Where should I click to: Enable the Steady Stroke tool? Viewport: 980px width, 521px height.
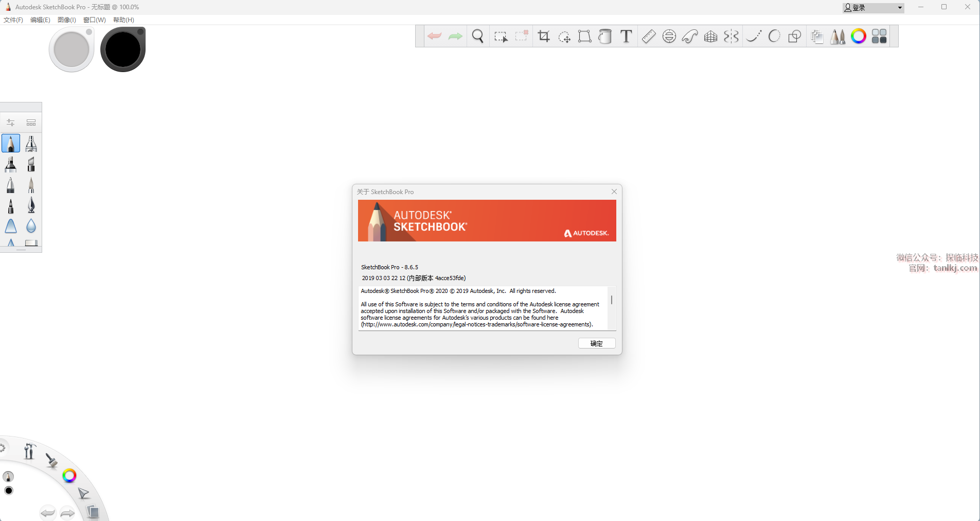(754, 36)
